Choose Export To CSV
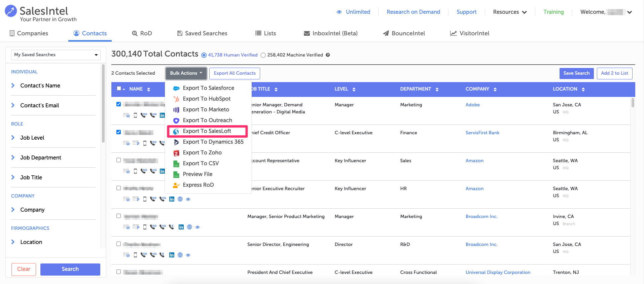The width and height of the screenshot is (644, 284). point(208,163)
